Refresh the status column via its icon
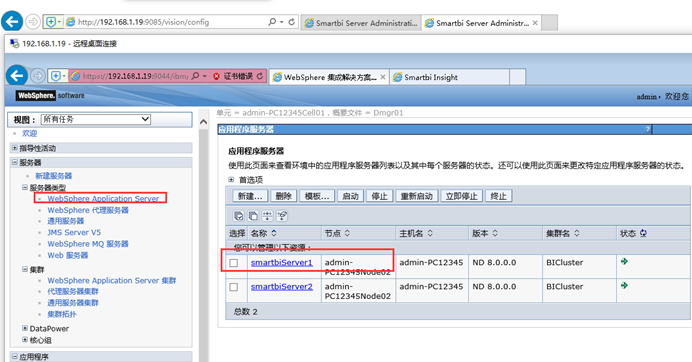692x362 pixels. coord(643,233)
